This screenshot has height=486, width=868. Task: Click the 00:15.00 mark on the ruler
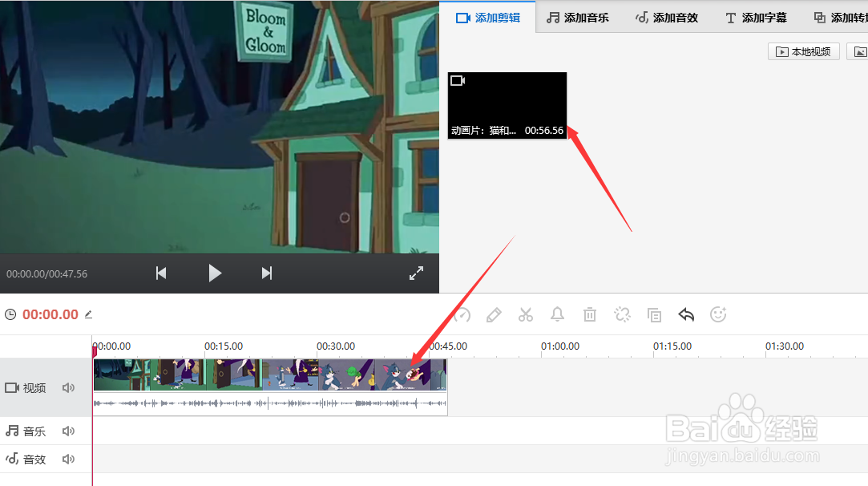224,346
